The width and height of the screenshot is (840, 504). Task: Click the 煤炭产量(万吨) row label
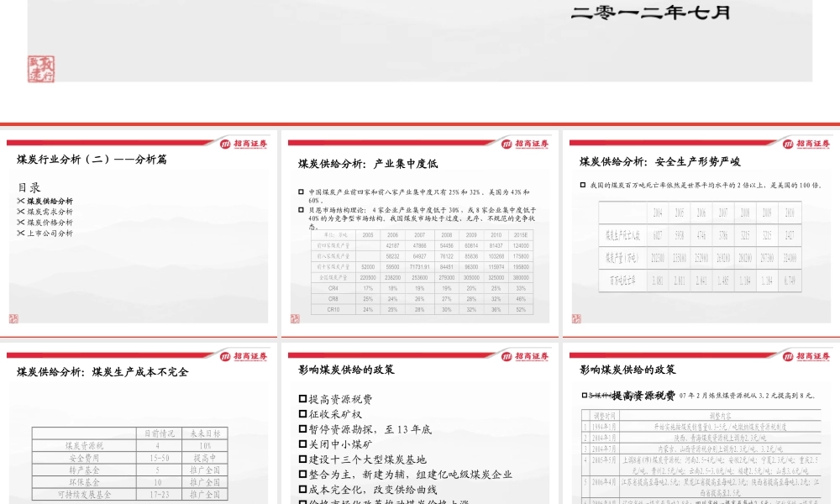pyautogui.click(x=623, y=258)
